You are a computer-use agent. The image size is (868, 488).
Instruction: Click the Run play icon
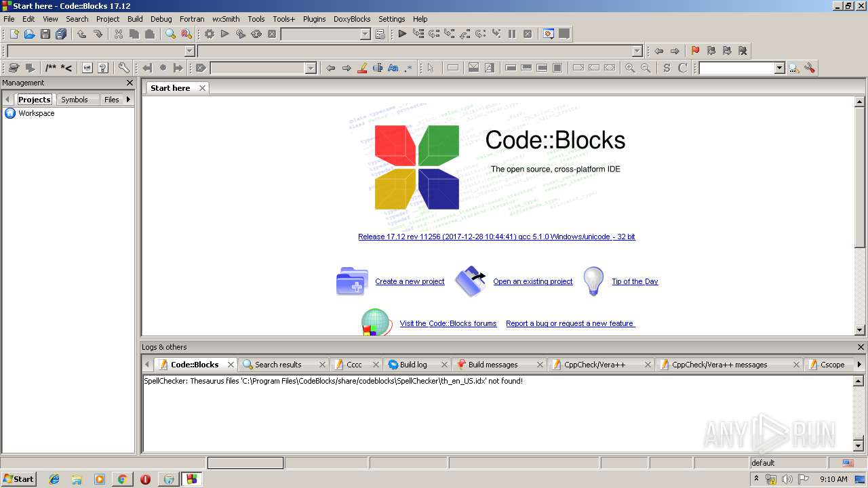coord(224,34)
